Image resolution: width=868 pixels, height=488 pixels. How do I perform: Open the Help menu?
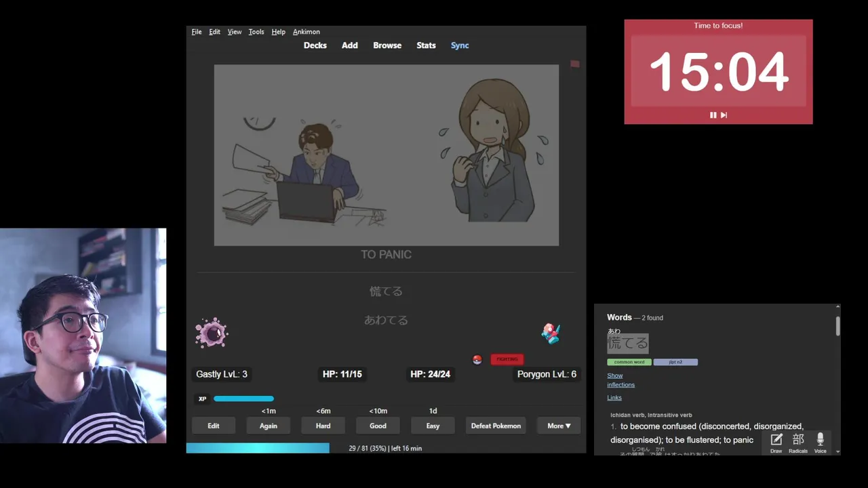278,32
